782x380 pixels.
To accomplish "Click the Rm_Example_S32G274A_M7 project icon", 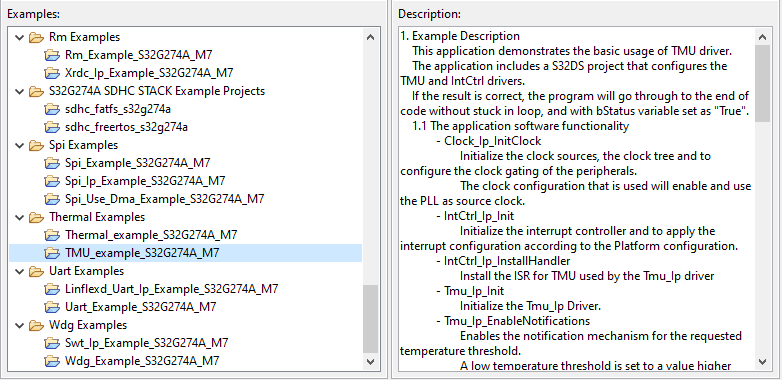I will 52,55.
